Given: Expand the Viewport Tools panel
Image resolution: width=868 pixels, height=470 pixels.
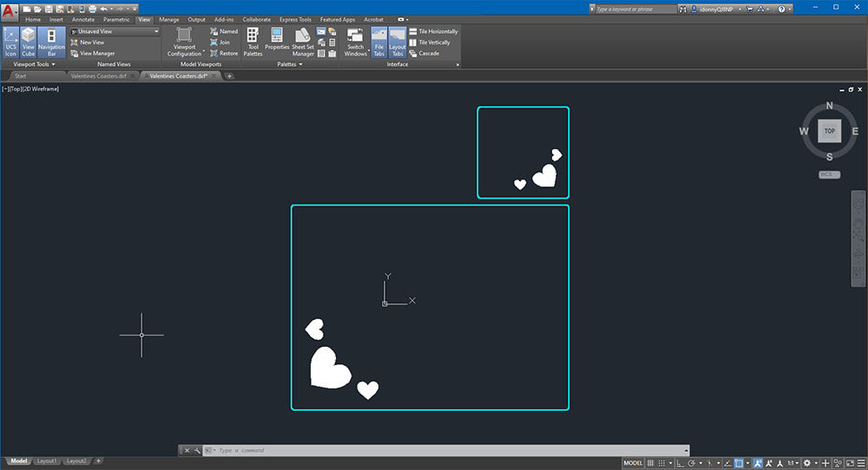Looking at the screenshot, I should [35, 64].
